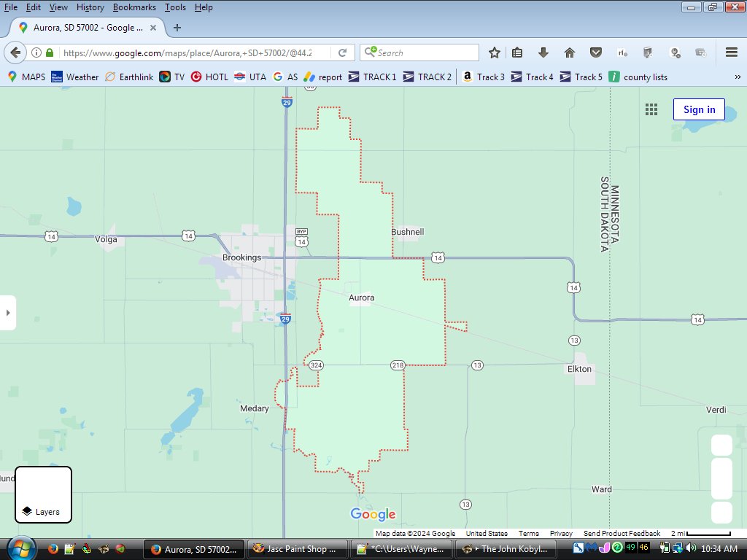Click the bookmark star icon
Image resolution: width=747 pixels, height=560 pixels.
pyautogui.click(x=495, y=52)
